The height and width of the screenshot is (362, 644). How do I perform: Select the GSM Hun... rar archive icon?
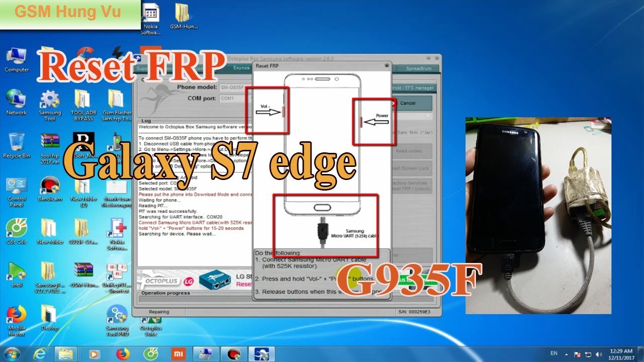tap(83, 275)
